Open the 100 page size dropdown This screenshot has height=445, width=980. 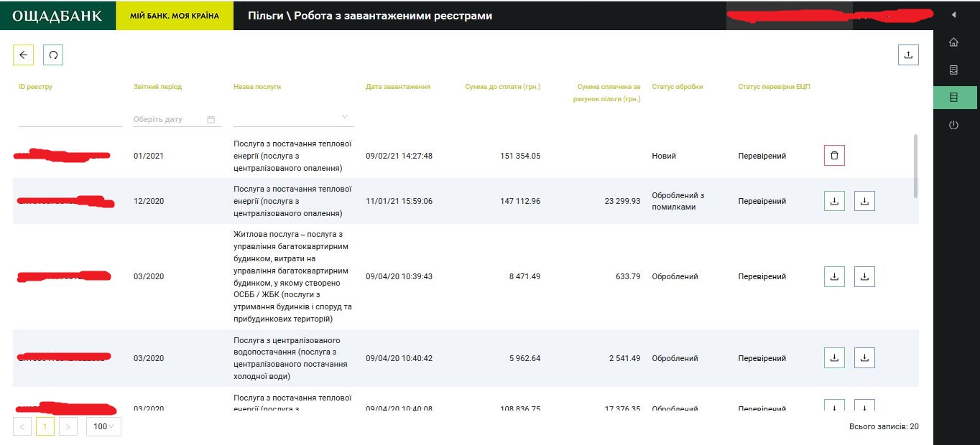click(103, 426)
